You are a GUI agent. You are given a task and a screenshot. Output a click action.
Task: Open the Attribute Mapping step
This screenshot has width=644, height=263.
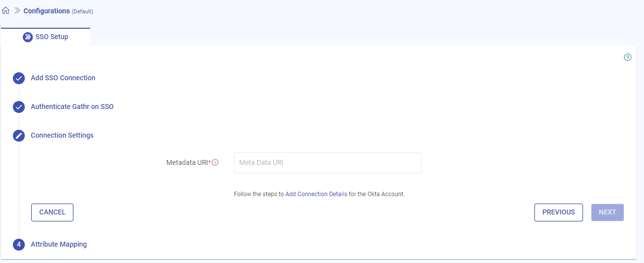tap(59, 244)
